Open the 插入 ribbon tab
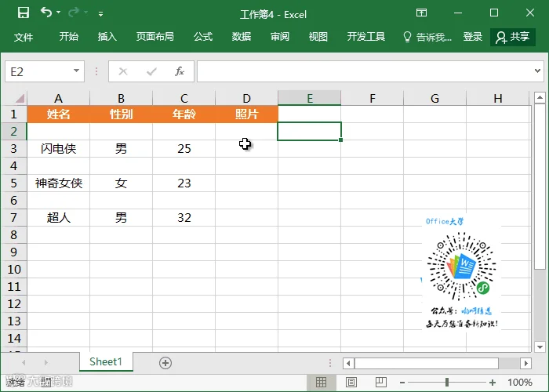549x392 pixels. click(107, 36)
